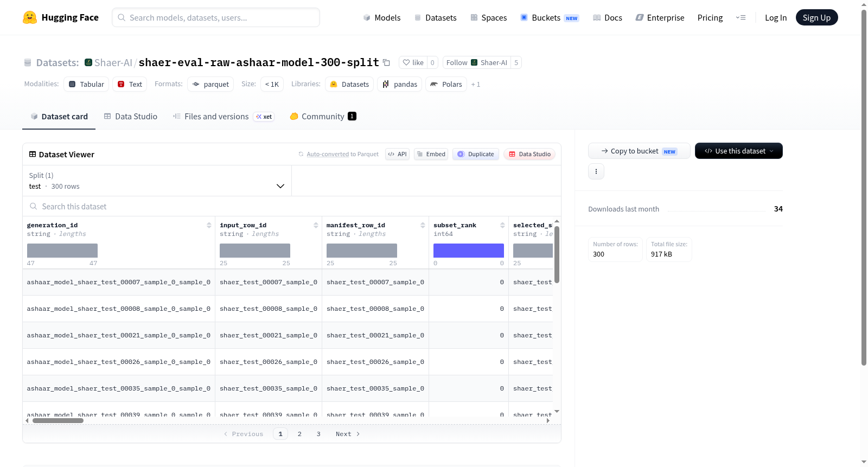Expand the Split test selector

tap(157, 181)
